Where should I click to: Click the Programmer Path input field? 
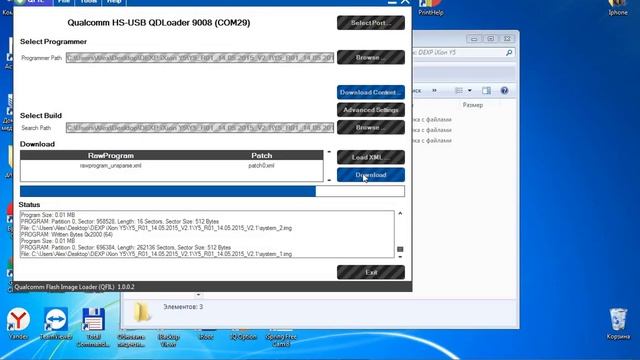(x=200, y=58)
